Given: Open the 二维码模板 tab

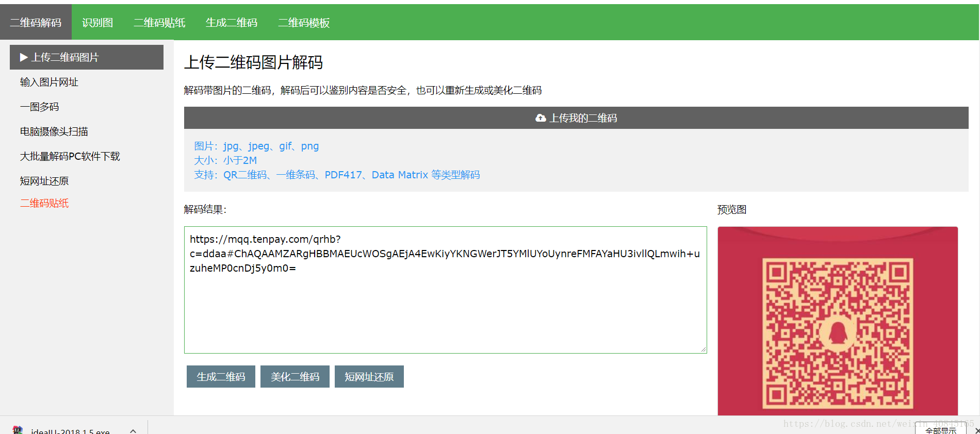Looking at the screenshot, I should 304,22.
